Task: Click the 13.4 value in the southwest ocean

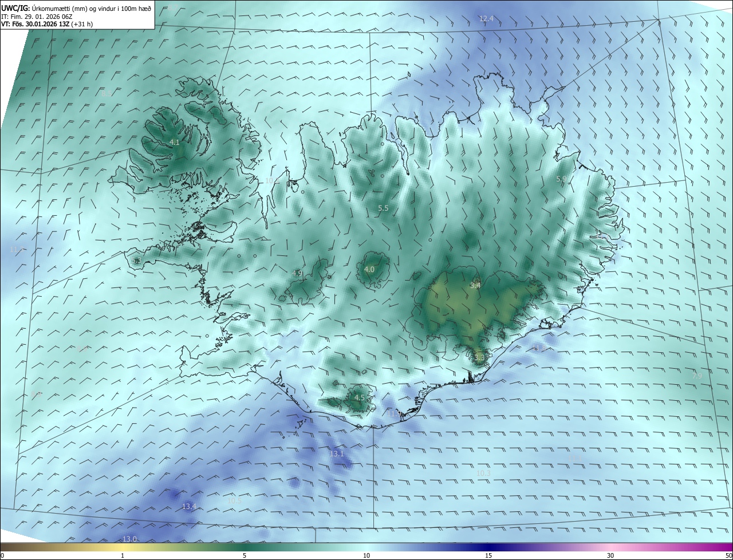Action: tap(189, 507)
